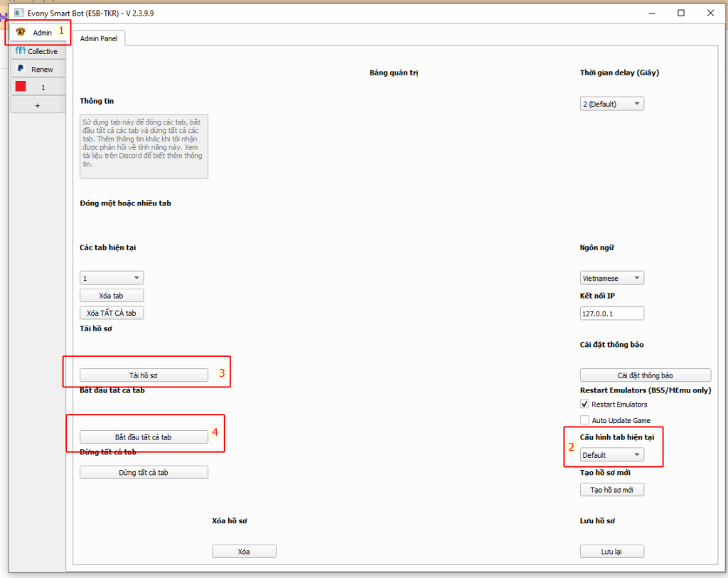This screenshot has height=578, width=728.
Task: Select the red square tab 1
Action: (21, 87)
